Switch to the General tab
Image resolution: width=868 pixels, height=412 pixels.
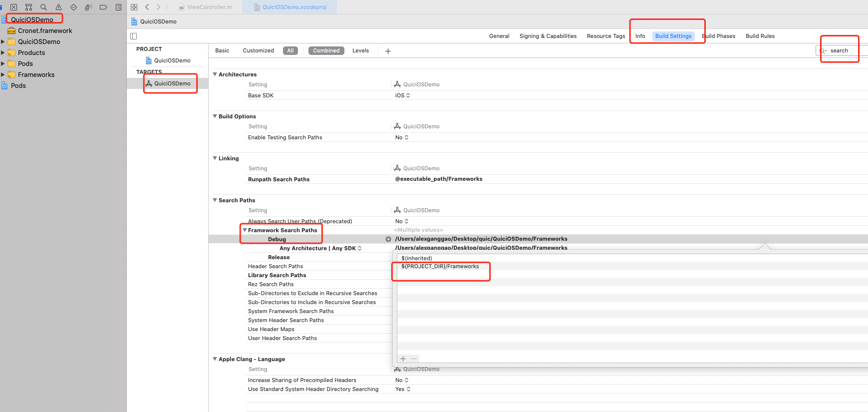pos(499,36)
